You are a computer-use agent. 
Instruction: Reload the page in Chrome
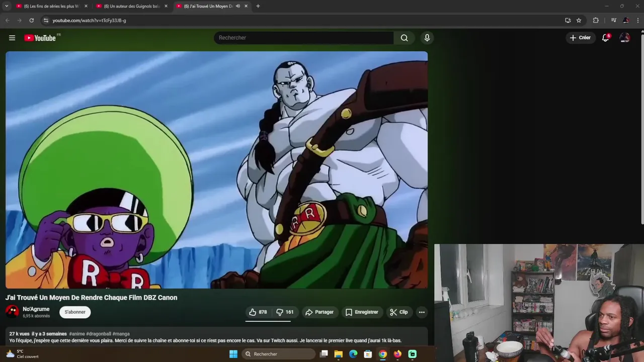(31, 20)
